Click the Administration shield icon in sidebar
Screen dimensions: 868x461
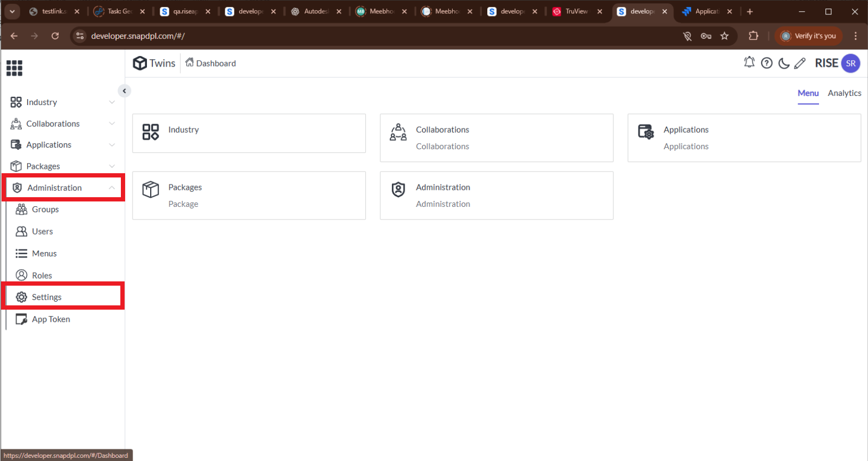point(17,188)
